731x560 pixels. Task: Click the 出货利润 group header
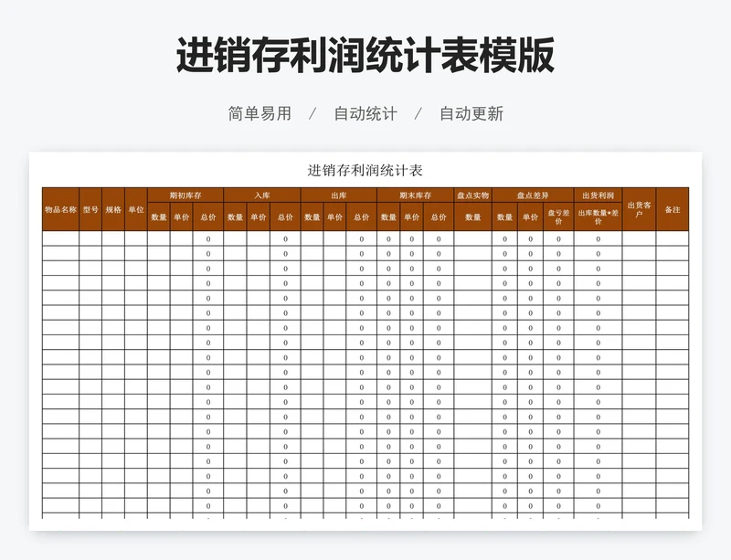click(x=599, y=195)
